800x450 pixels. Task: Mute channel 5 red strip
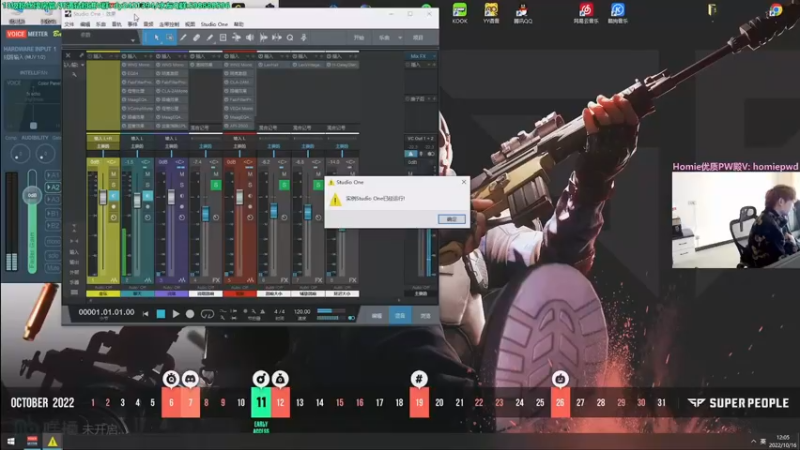point(250,174)
